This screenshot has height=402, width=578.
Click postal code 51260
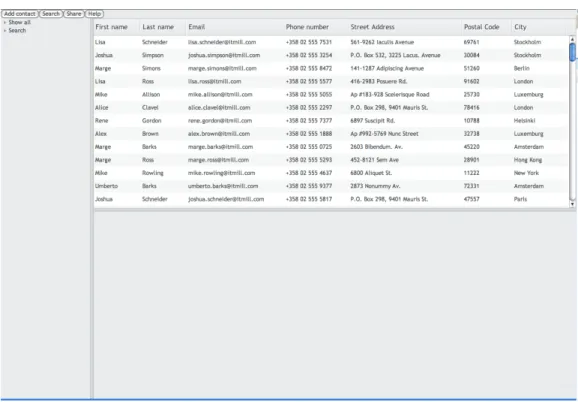click(x=471, y=69)
